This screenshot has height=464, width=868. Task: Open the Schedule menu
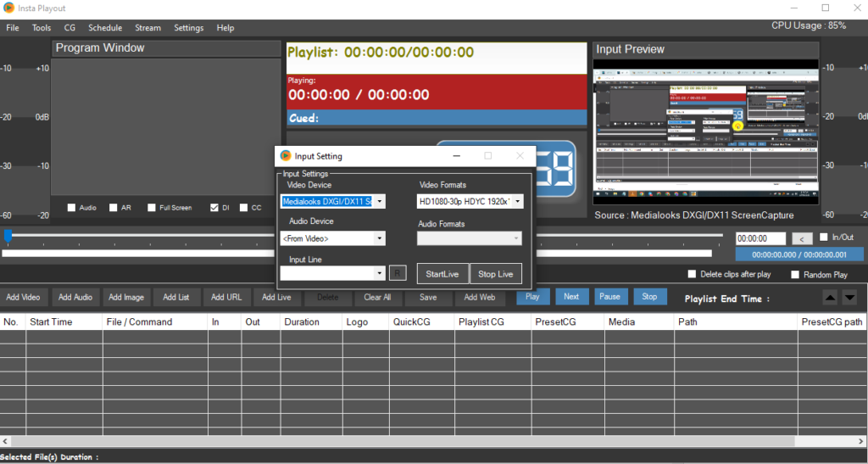tap(105, 28)
